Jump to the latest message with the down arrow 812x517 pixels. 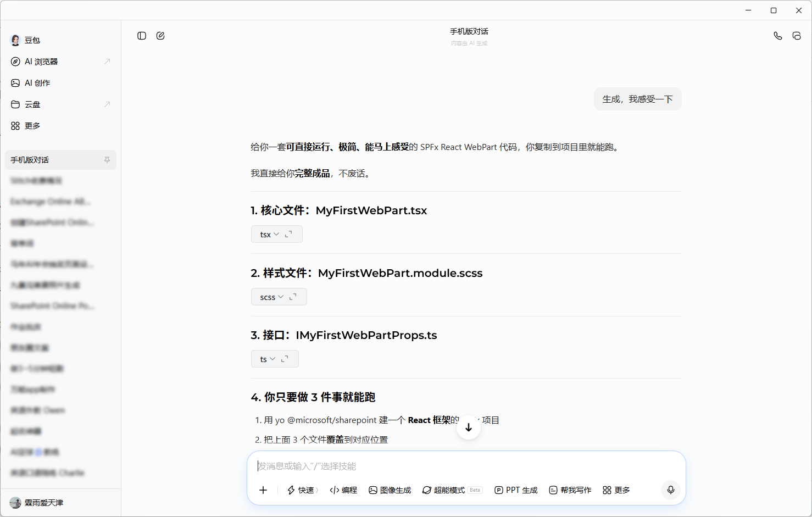coord(469,427)
